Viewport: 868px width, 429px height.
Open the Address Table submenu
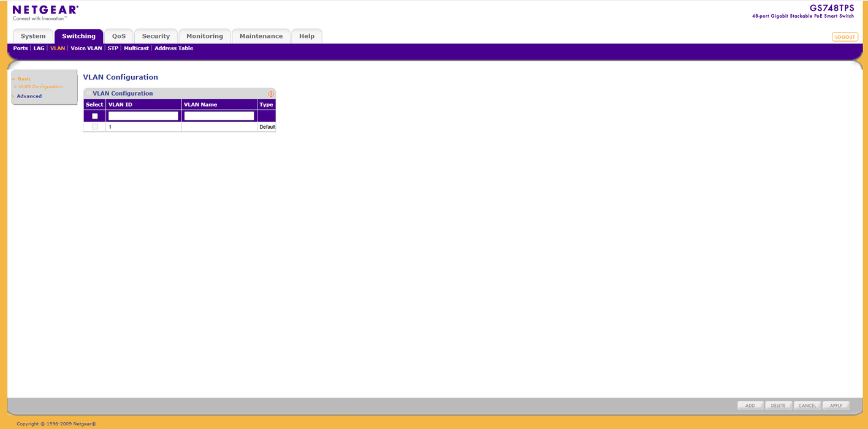pyautogui.click(x=173, y=48)
